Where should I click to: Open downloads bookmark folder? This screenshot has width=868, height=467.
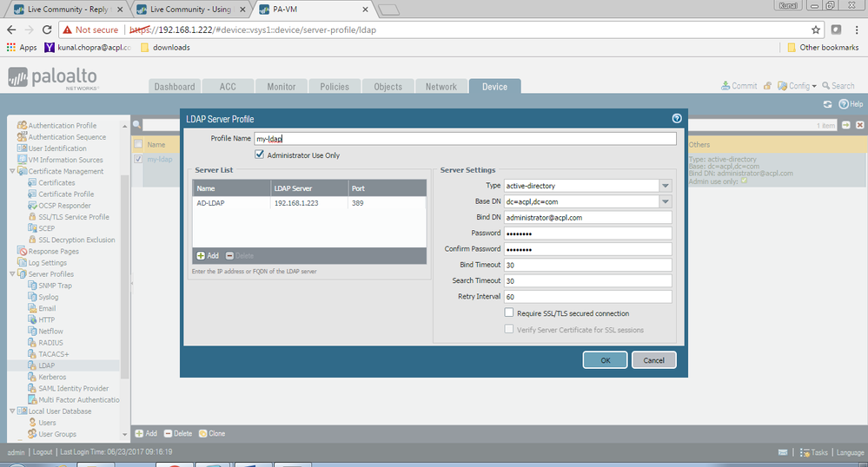point(165,48)
